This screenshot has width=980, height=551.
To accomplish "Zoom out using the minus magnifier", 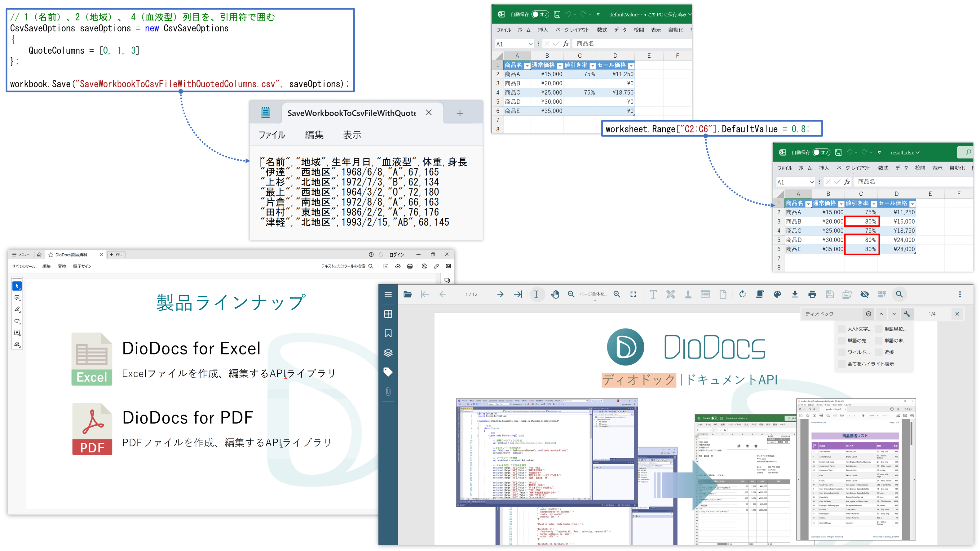I will point(571,294).
